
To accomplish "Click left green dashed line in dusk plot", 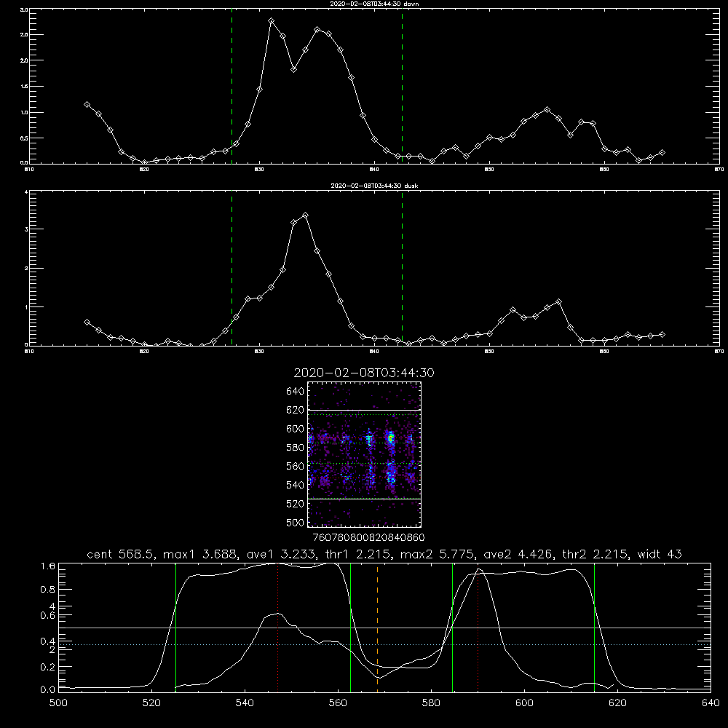I will click(232, 268).
